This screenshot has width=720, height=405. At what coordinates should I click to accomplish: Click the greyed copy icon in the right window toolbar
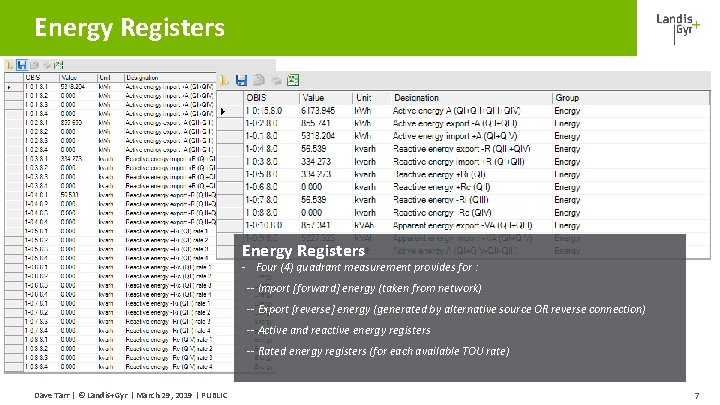259,80
